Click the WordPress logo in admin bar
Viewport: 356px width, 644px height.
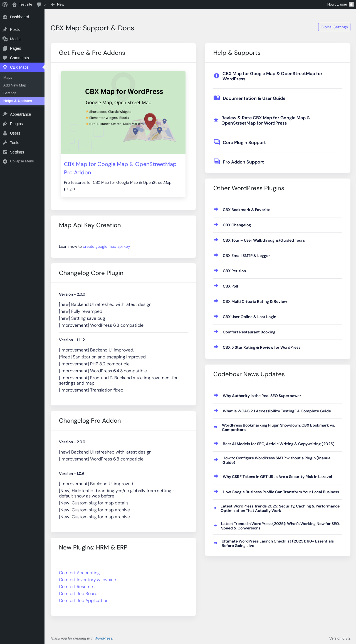(x=5, y=4)
